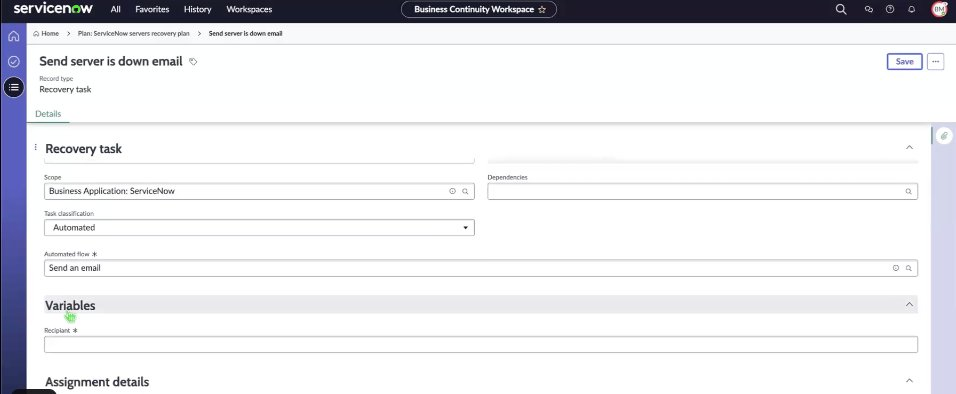The height and width of the screenshot is (394, 956).
Task: Click Send server is down email breadcrumb
Action: 245,34
